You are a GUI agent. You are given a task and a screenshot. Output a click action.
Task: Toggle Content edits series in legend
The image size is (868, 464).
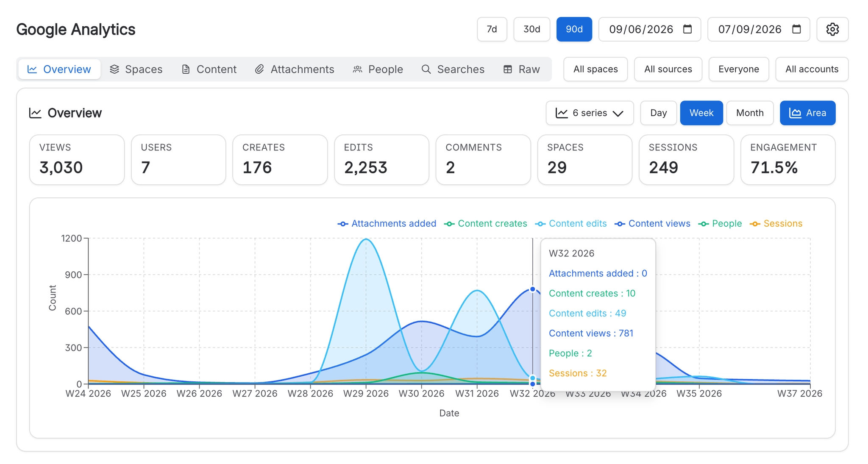click(571, 223)
